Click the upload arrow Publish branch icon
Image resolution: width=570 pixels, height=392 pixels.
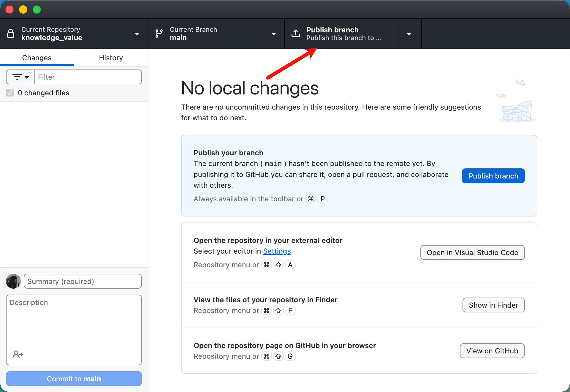296,34
